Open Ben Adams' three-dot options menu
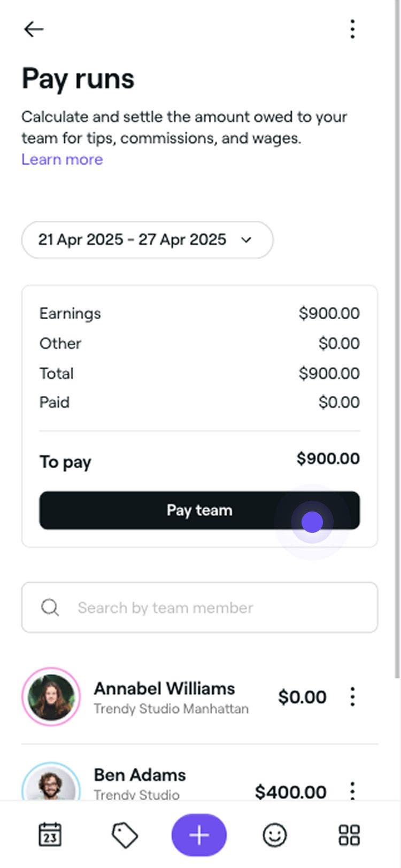The height and width of the screenshot is (868, 401). tap(352, 790)
